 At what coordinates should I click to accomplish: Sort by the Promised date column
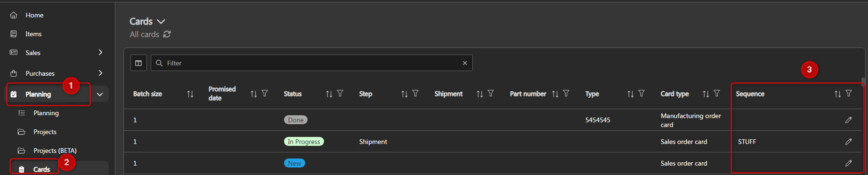click(x=254, y=94)
